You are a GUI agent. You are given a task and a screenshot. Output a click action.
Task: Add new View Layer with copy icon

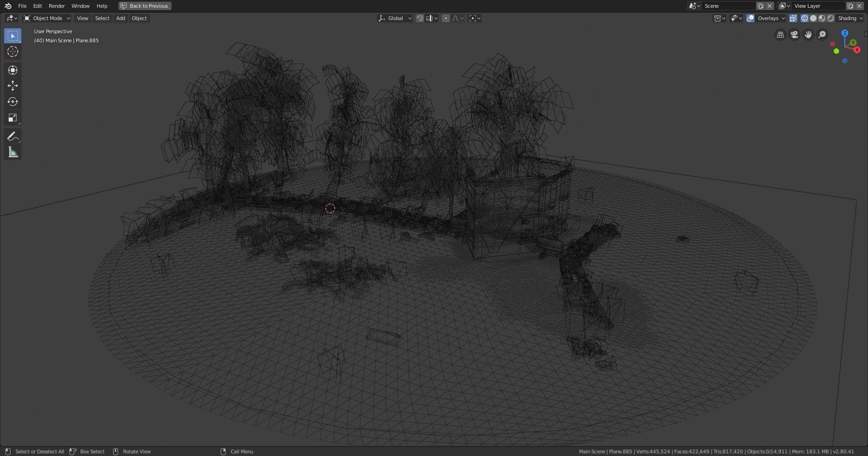pyautogui.click(x=850, y=6)
